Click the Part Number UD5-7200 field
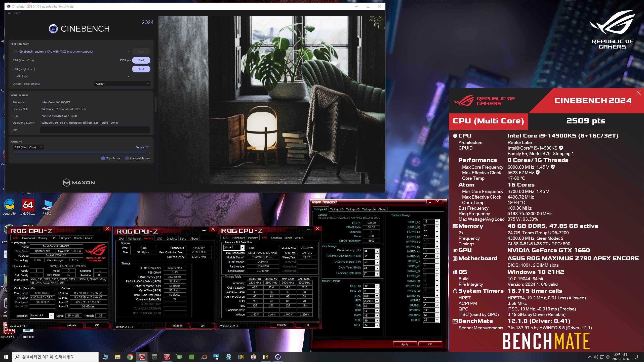The image size is (644, 362). [263, 266]
